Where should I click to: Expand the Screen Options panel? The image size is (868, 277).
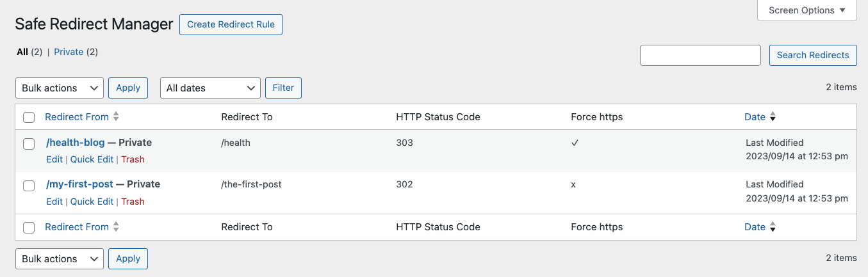[807, 10]
